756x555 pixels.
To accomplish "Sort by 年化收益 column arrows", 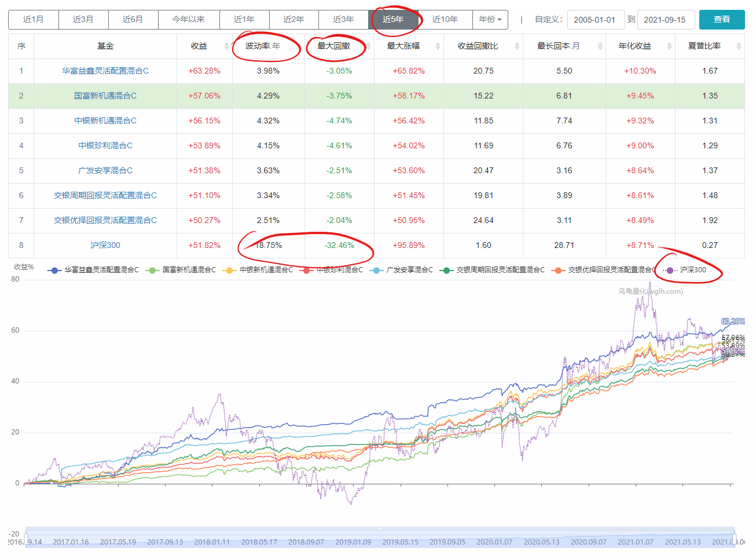I will 669,46.
